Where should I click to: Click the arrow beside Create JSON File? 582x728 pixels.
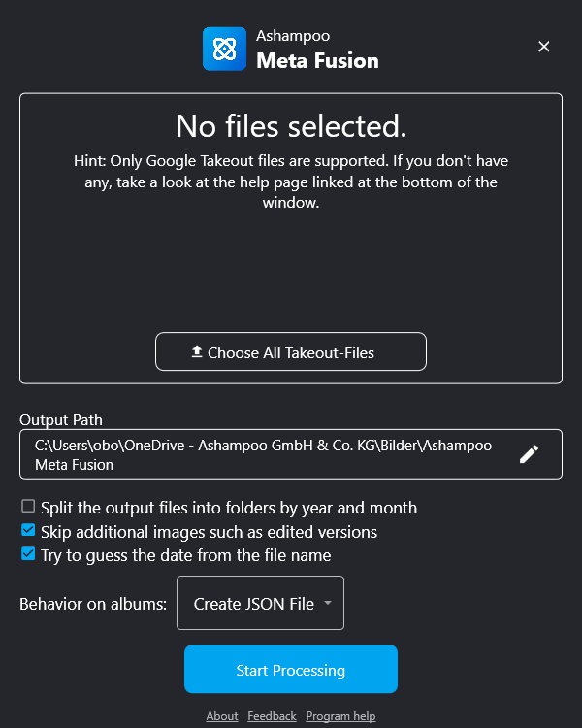(328, 603)
